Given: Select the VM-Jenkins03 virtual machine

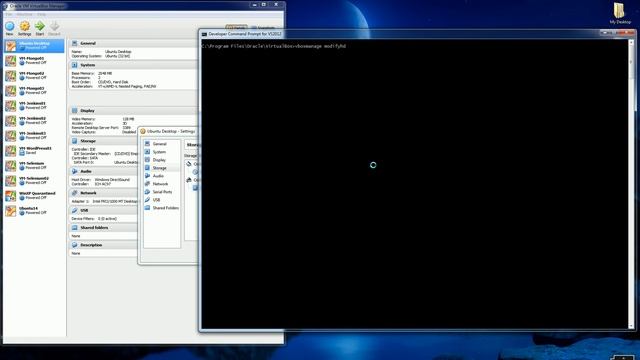Looking at the screenshot, I should point(34,136).
